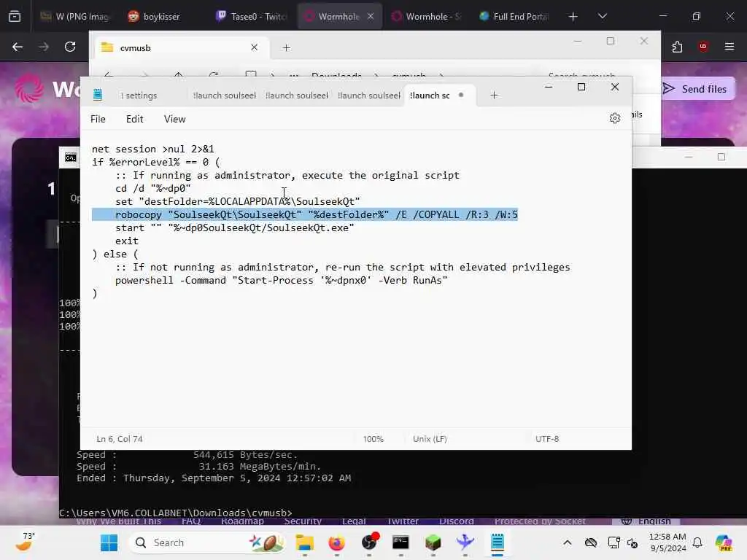Image resolution: width=747 pixels, height=560 pixels.
Task: Open Firefox tab overview icon
Action: (15, 16)
